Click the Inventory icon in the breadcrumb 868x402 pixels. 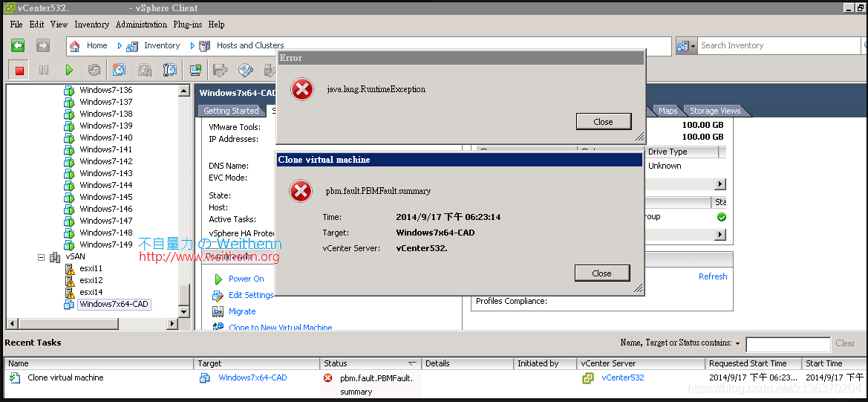132,46
